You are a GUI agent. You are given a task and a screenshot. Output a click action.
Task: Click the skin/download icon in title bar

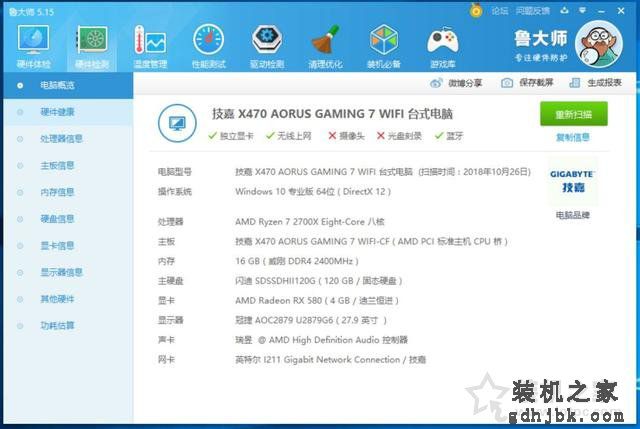(x=564, y=11)
